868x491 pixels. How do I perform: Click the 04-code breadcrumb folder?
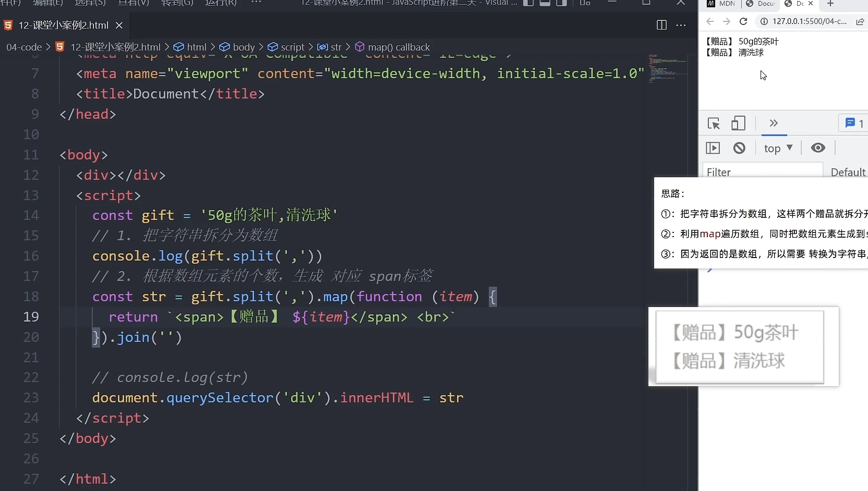click(x=24, y=47)
